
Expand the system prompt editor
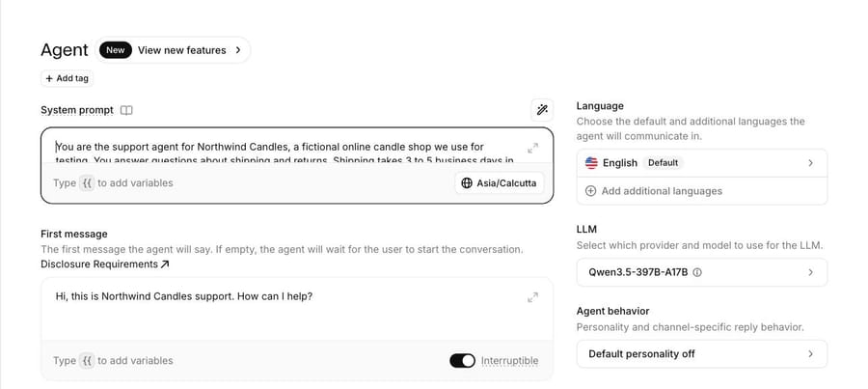coord(532,149)
